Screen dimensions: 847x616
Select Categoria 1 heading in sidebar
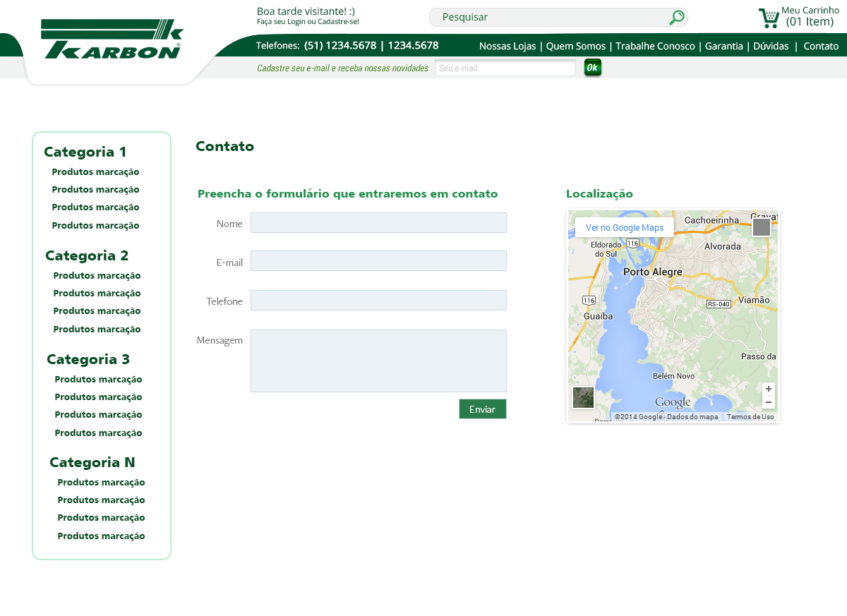click(85, 152)
